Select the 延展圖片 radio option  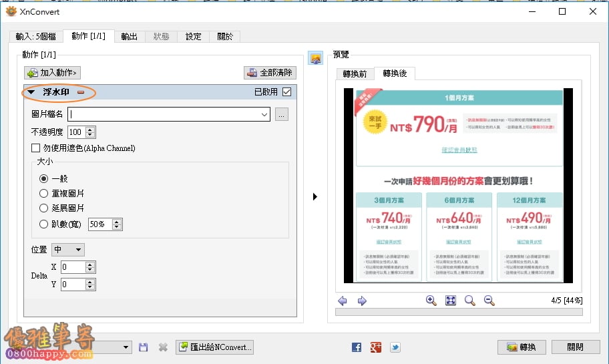[x=43, y=208]
